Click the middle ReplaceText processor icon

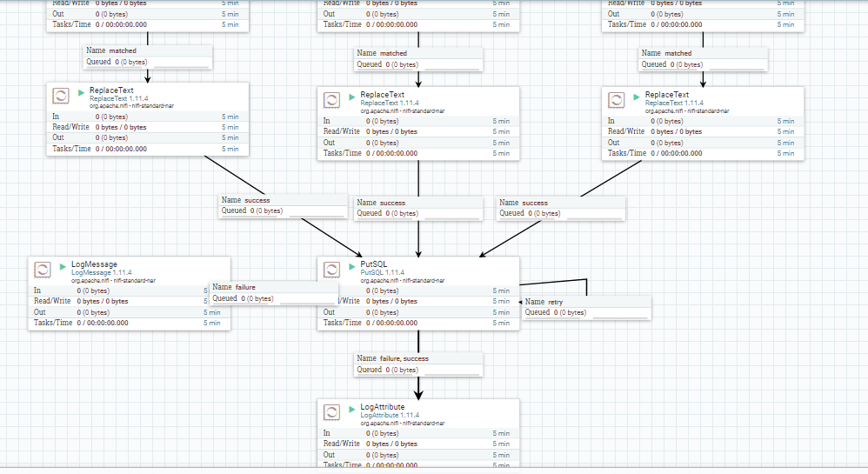click(x=331, y=100)
